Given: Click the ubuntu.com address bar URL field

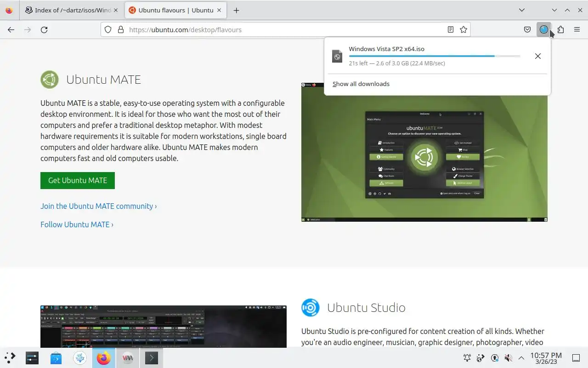Looking at the screenshot, I should tap(285, 29).
